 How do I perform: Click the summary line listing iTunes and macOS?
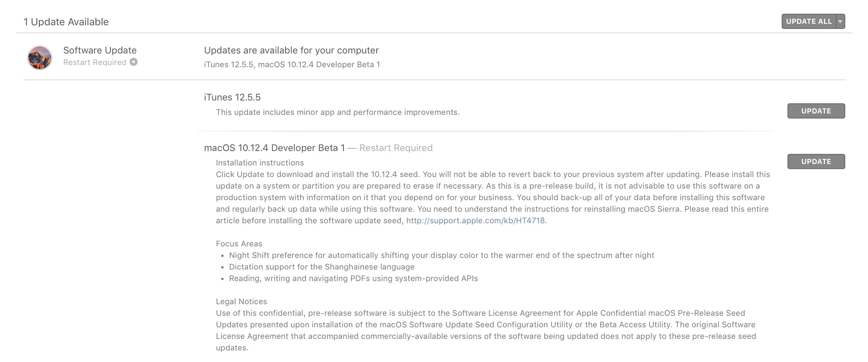pos(292,64)
